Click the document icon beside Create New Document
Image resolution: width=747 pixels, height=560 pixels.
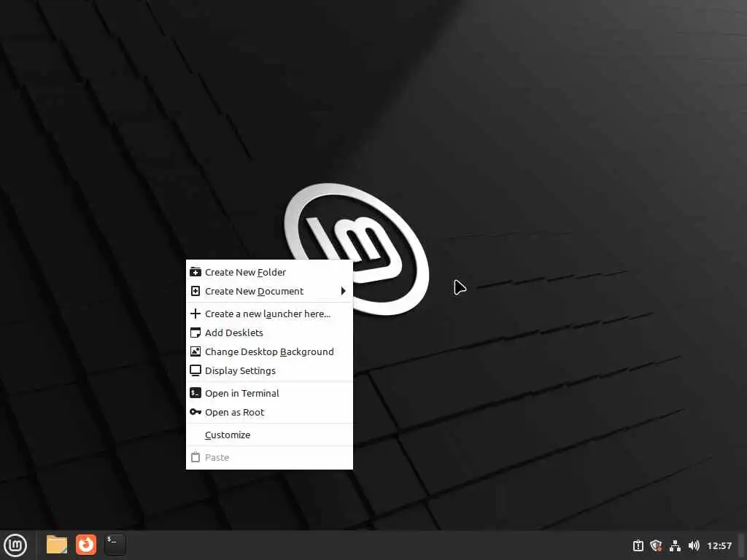coord(196,291)
